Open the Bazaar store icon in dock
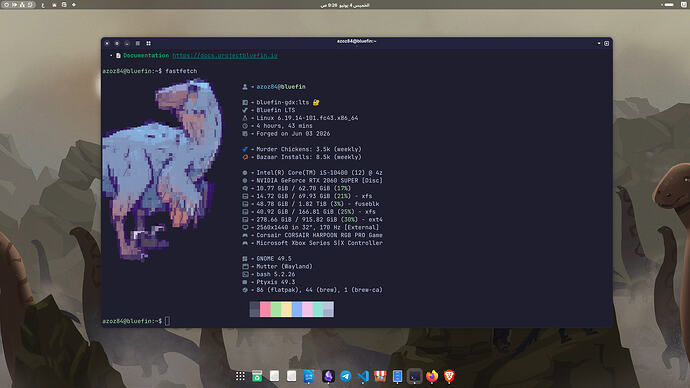 point(380,376)
